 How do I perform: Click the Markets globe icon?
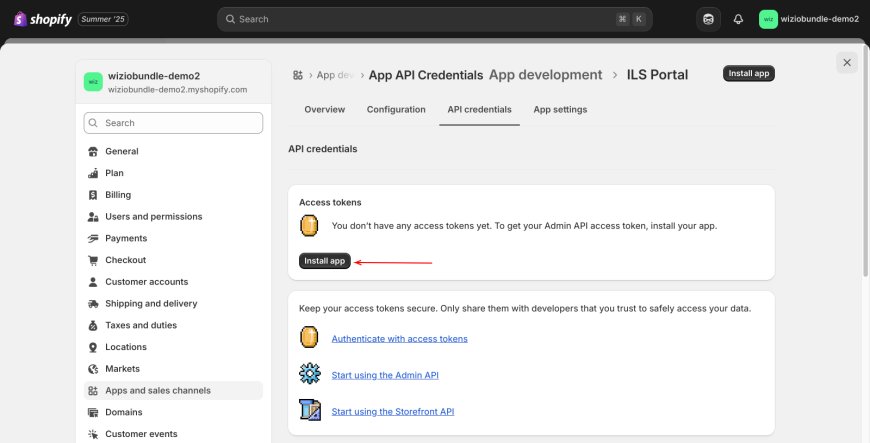tap(93, 369)
